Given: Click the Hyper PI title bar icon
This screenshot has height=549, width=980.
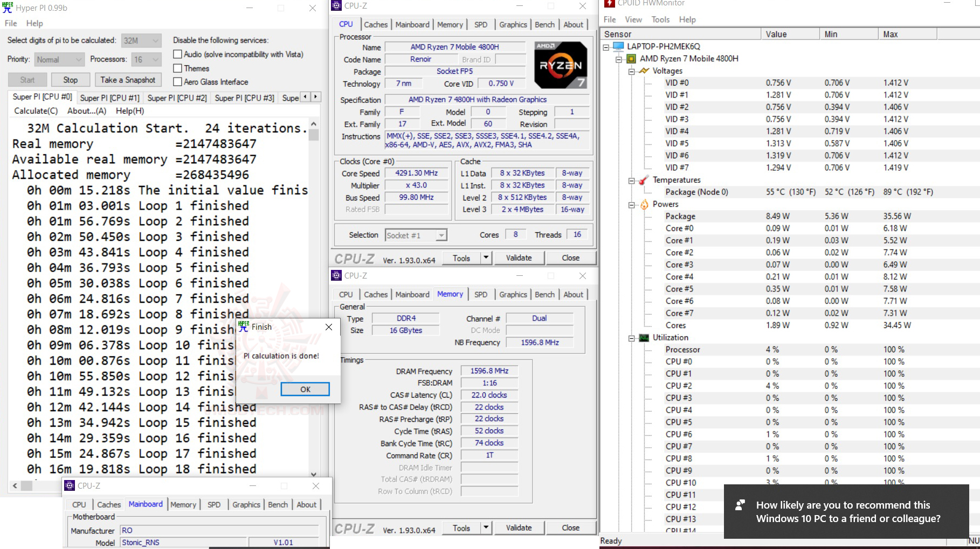Looking at the screenshot, I should (8, 8).
